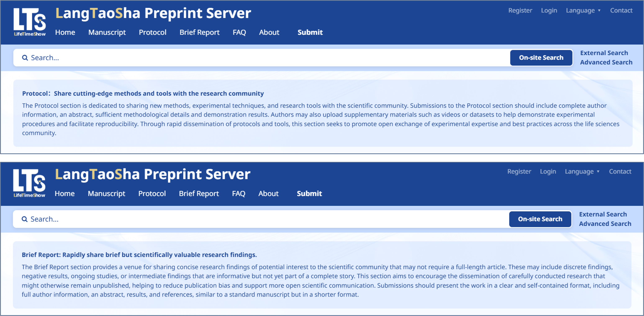Click the Login link on Brief Report page
Screen dimensions: 644x316
click(548, 171)
